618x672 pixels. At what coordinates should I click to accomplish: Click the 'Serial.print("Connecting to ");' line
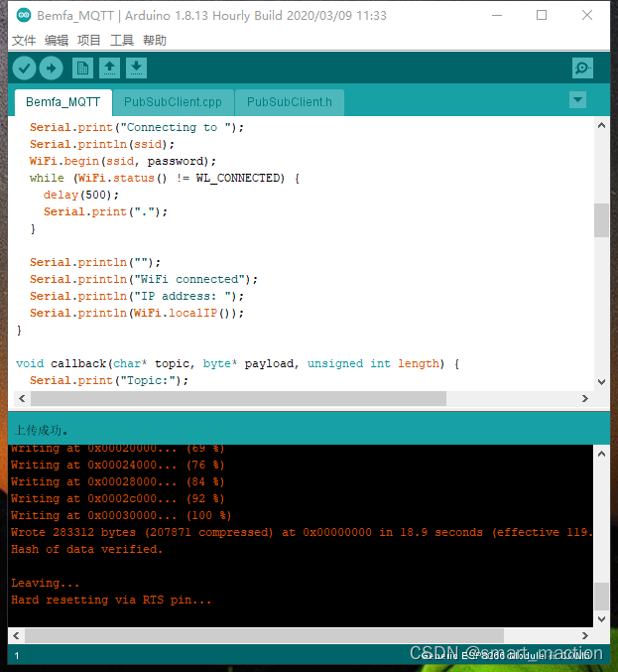click(137, 127)
